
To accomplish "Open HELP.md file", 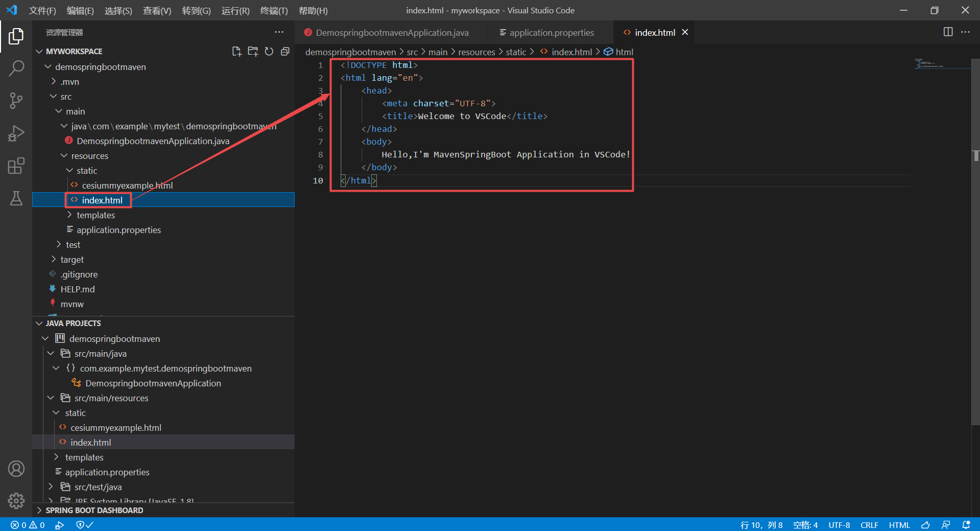I will point(78,289).
